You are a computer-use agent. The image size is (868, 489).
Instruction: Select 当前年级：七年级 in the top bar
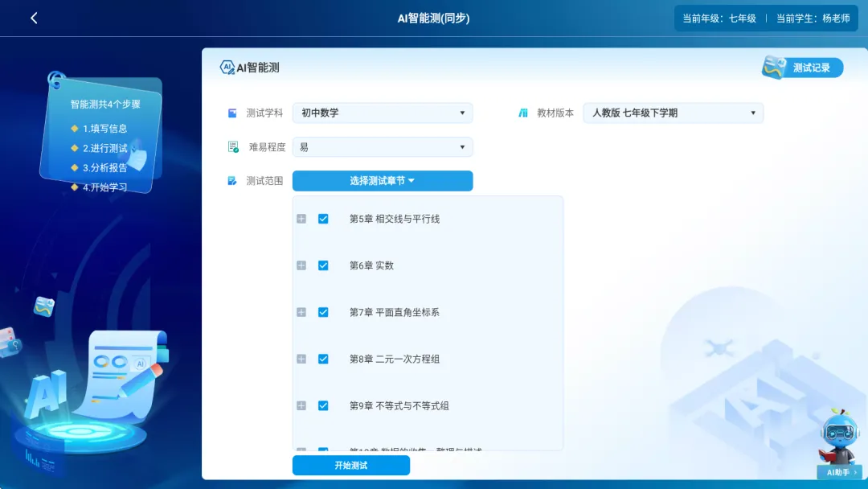point(719,17)
